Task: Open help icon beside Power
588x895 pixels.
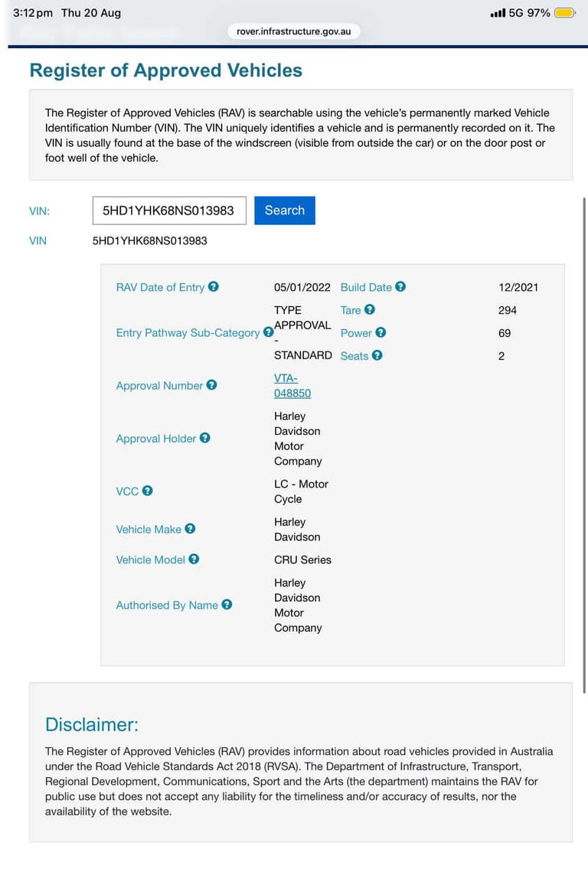Action: [x=381, y=332]
